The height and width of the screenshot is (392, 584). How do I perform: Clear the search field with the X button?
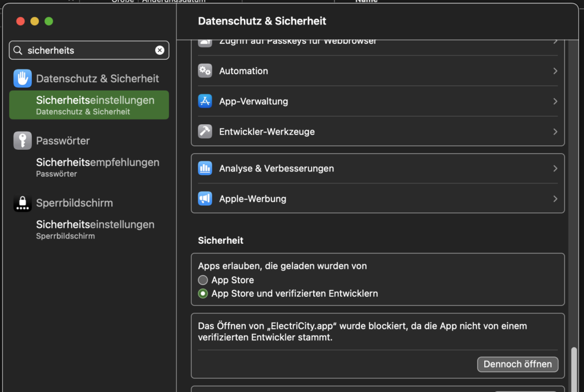(x=160, y=50)
